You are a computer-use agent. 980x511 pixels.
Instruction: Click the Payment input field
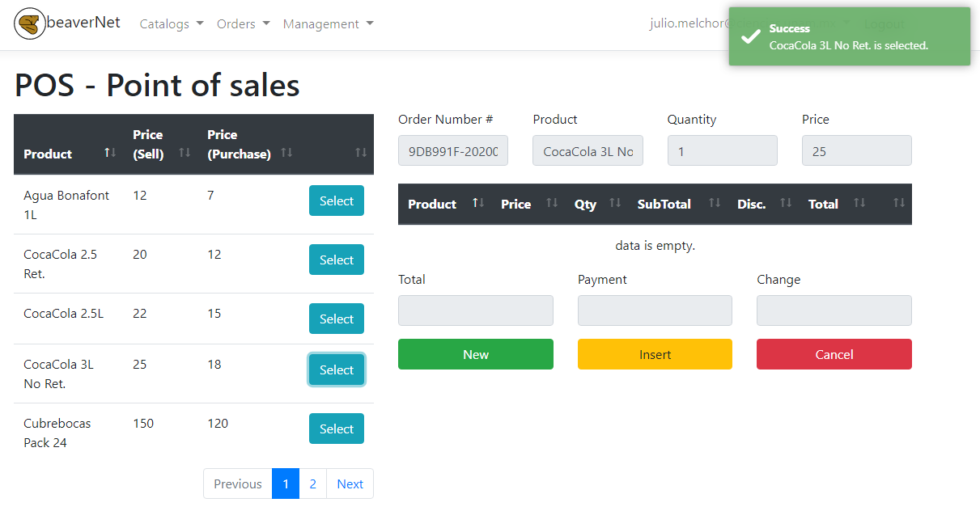tap(655, 310)
